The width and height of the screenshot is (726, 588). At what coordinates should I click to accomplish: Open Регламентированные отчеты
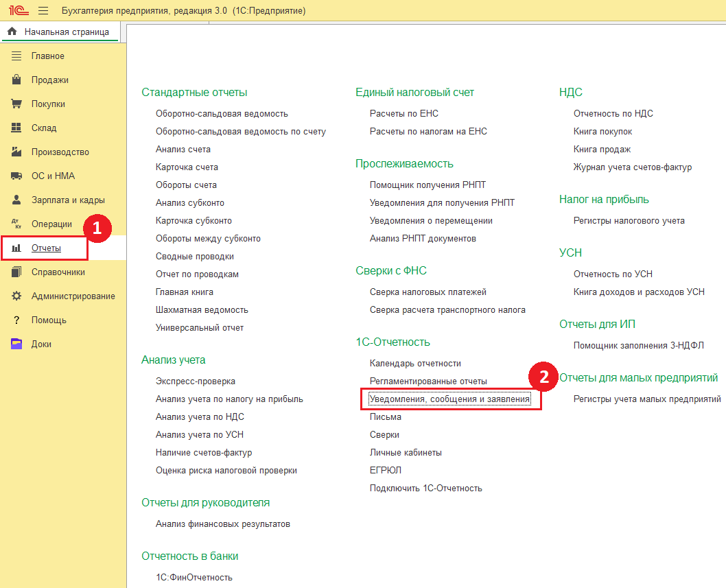coord(428,381)
